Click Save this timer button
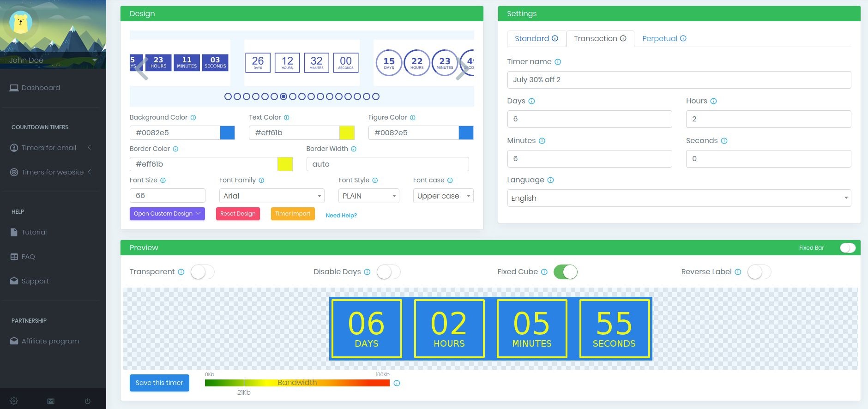 pos(159,383)
